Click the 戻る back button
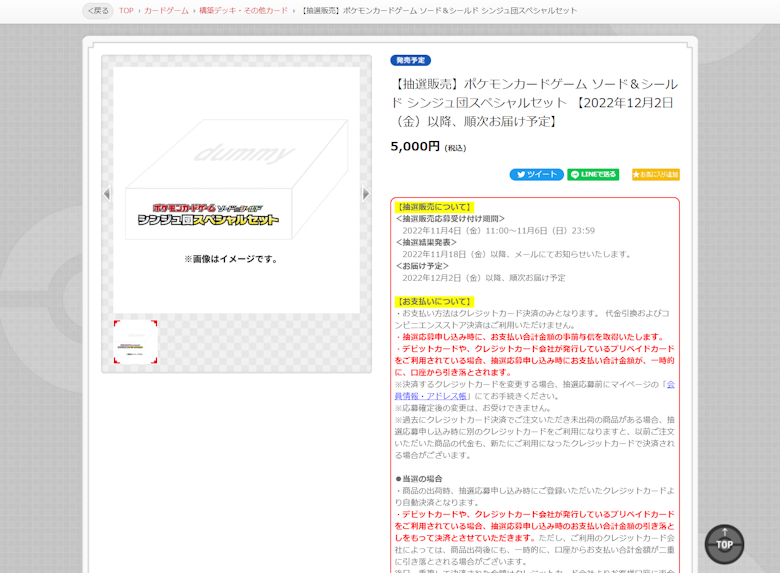Viewport: 780px width, 573px height. (x=98, y=10)
